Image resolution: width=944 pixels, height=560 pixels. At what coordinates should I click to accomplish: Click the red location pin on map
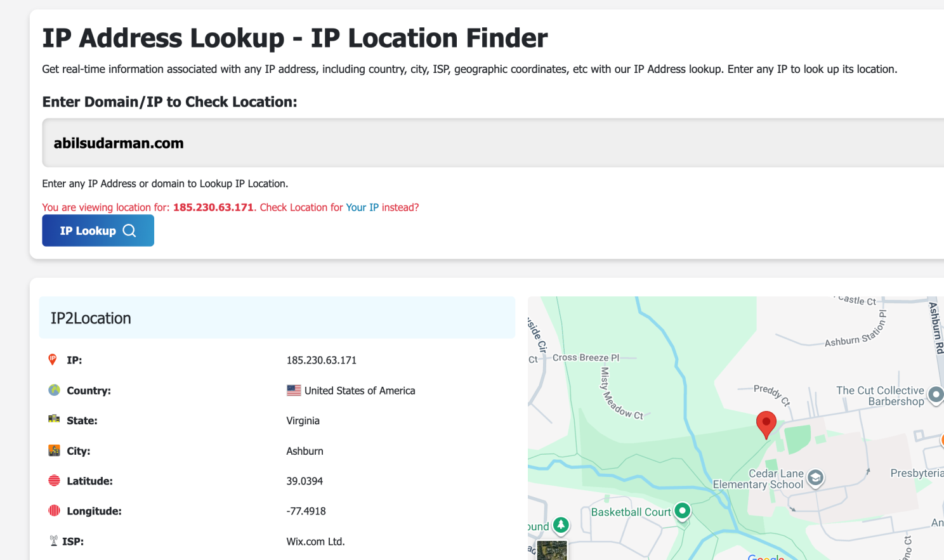tap(766, 424)
